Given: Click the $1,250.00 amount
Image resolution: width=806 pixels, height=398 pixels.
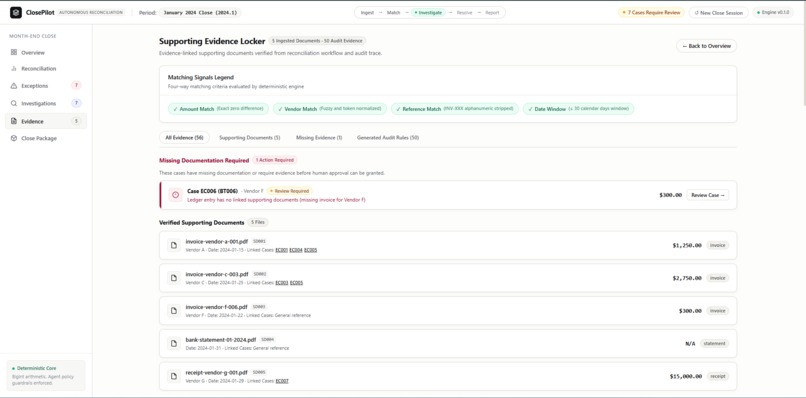Looking at the screenshot, I should [x=687, y=245].
